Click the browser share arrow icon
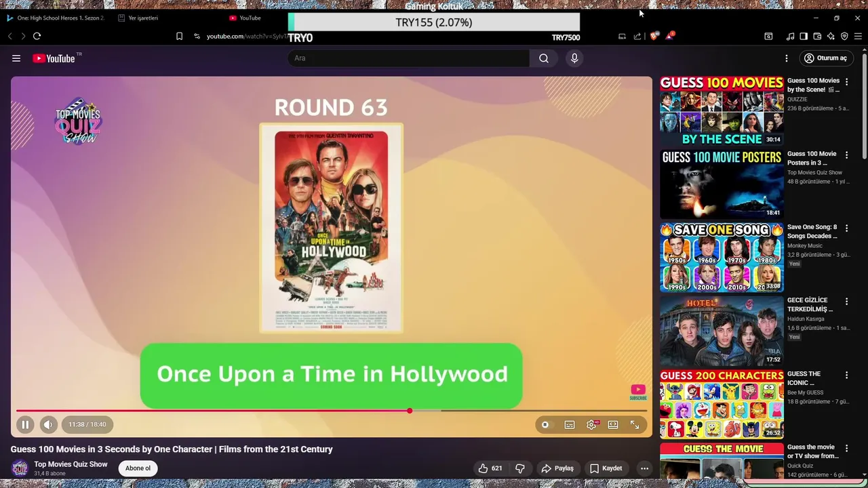 (637, 36)
